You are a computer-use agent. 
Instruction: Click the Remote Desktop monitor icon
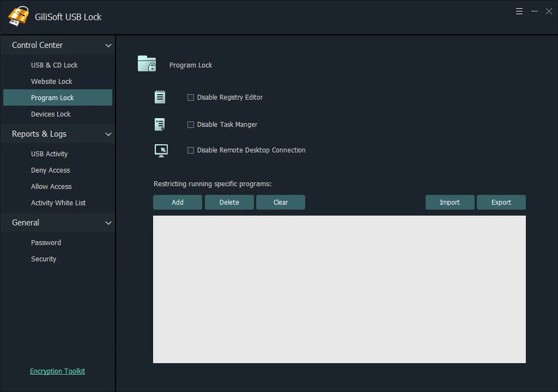tap(161, 150)
